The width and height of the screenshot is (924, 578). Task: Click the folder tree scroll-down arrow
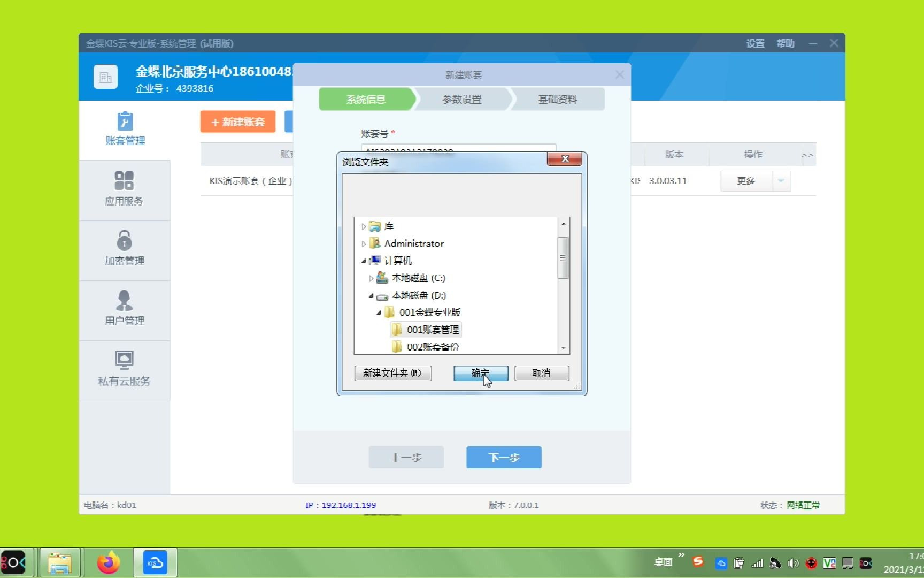point(563,348)
